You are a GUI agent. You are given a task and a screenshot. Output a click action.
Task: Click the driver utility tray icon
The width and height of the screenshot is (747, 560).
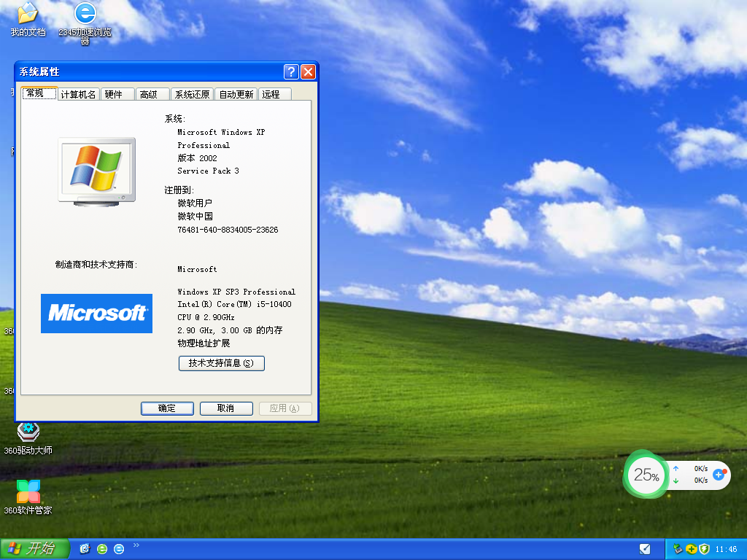point(677,548)
